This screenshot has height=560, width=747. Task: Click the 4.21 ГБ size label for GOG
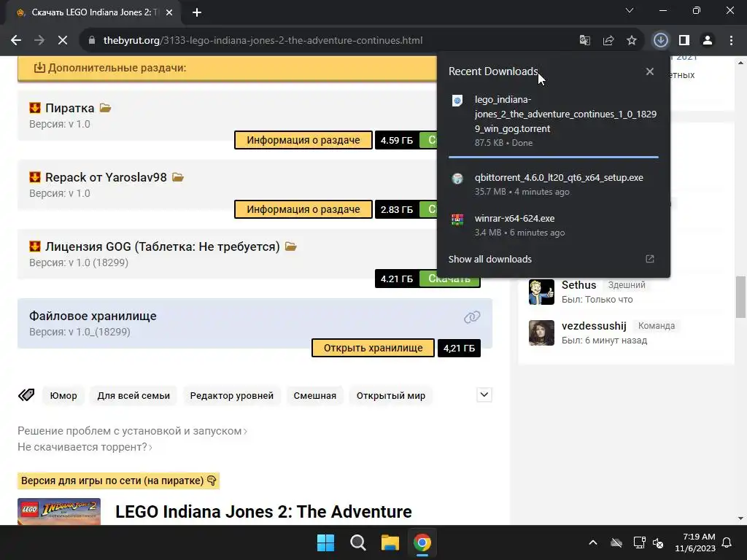click(397, 279)
